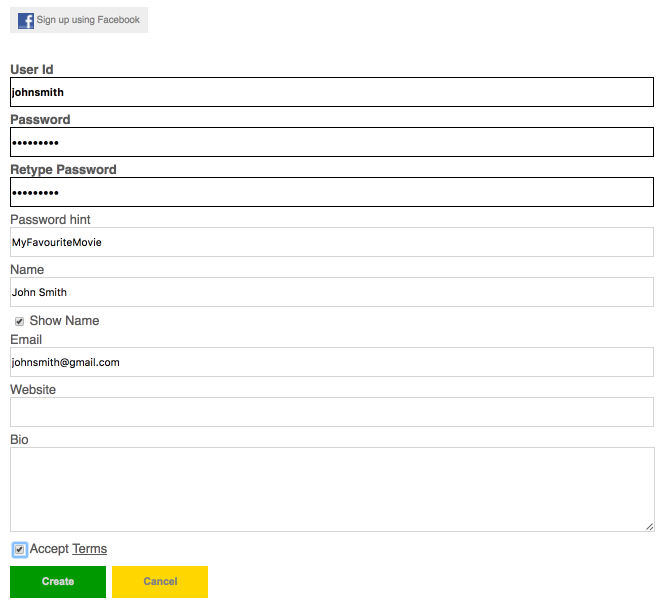Click the Email label
664x602 pixels.
point(26,340)
